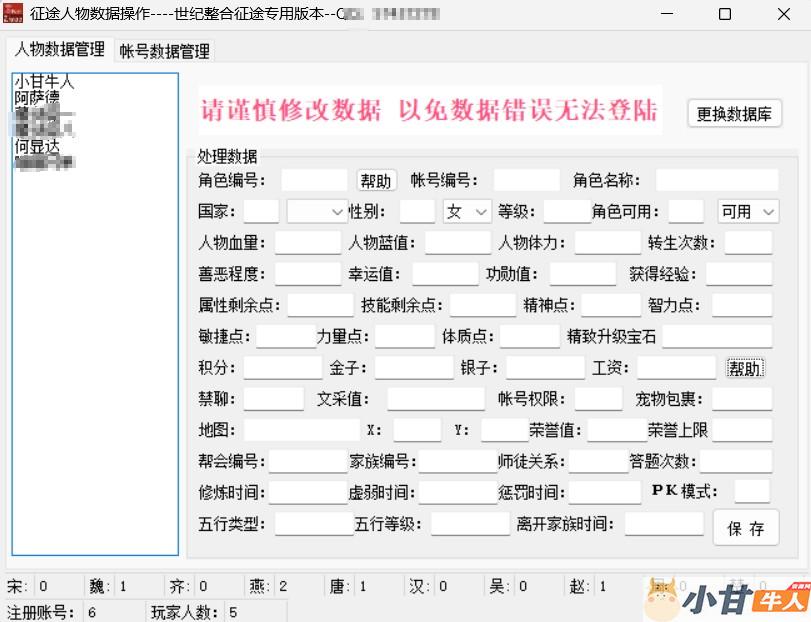Click the 玩家人数 count in status bar
This screenshot has width=811, height=622.
(x=233, y=613)
